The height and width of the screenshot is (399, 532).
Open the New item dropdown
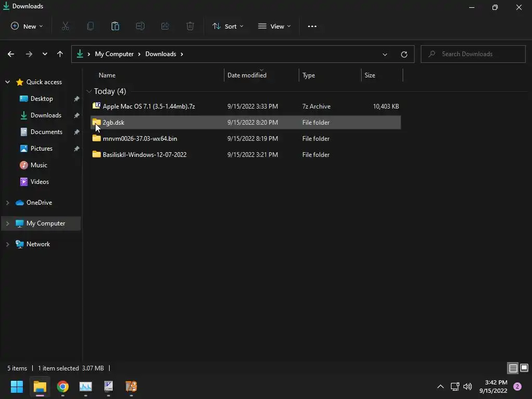[27, 26]
